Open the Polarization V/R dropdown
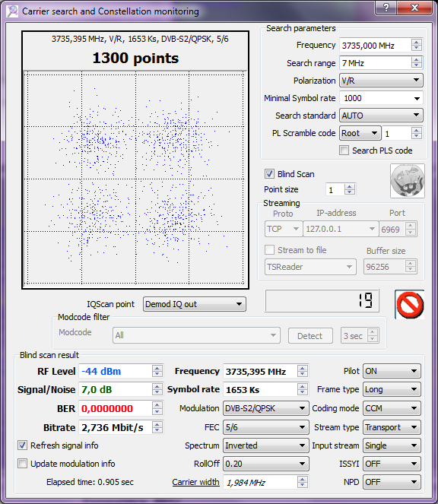438x504 pixels. point(381,81)
